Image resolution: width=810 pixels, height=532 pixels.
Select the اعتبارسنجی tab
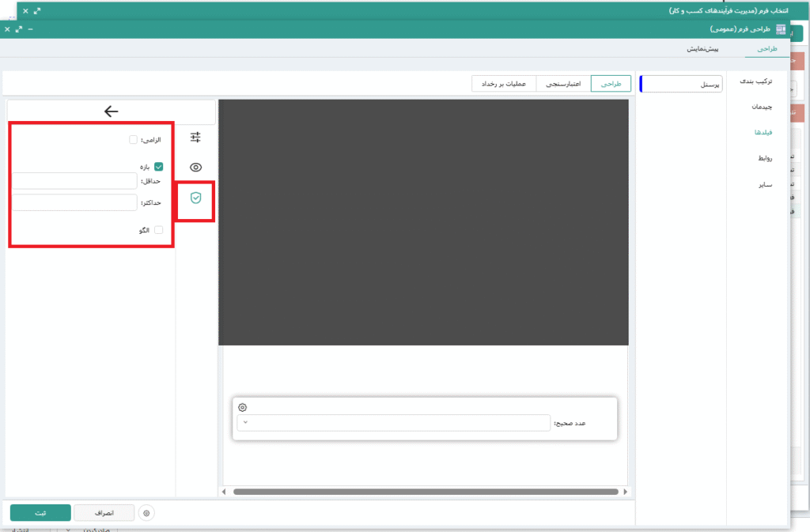click(x=563, y=83)
